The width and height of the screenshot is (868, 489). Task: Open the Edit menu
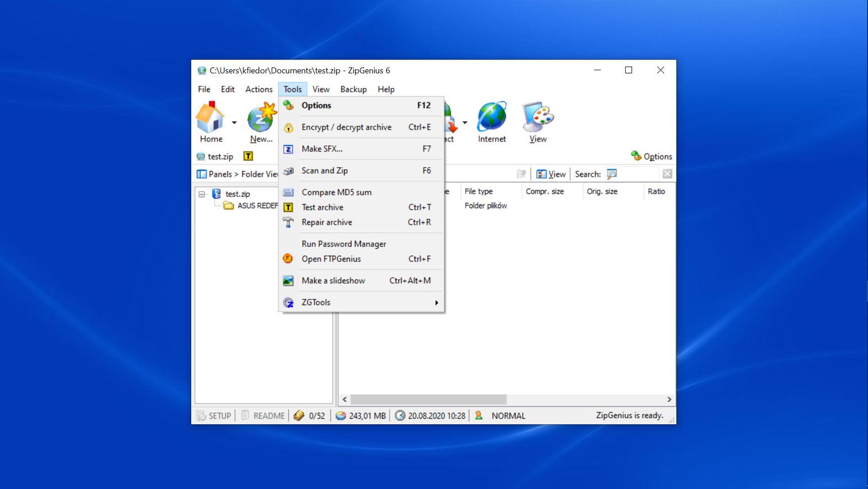(x=228, y=89)
